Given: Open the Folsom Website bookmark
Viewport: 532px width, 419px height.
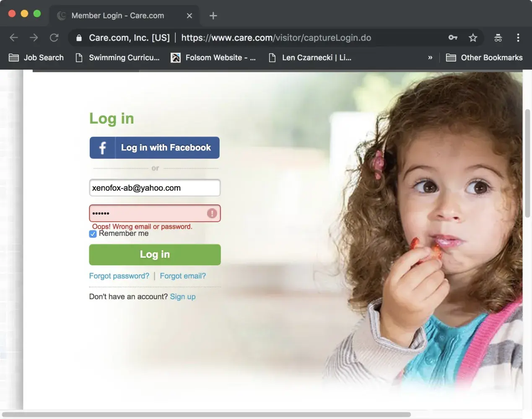Looking at the screenshot, I should click(x=213, y=57).
